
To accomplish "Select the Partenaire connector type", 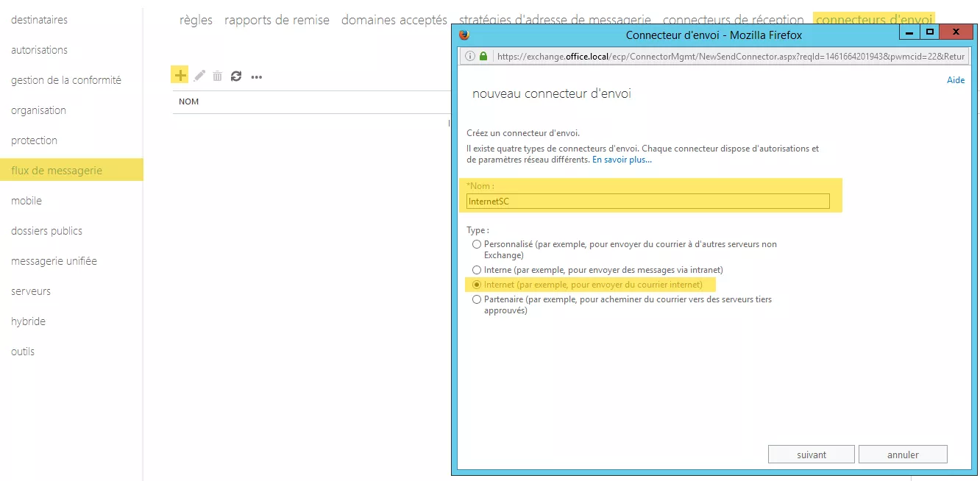I will [x=477, y=299].
